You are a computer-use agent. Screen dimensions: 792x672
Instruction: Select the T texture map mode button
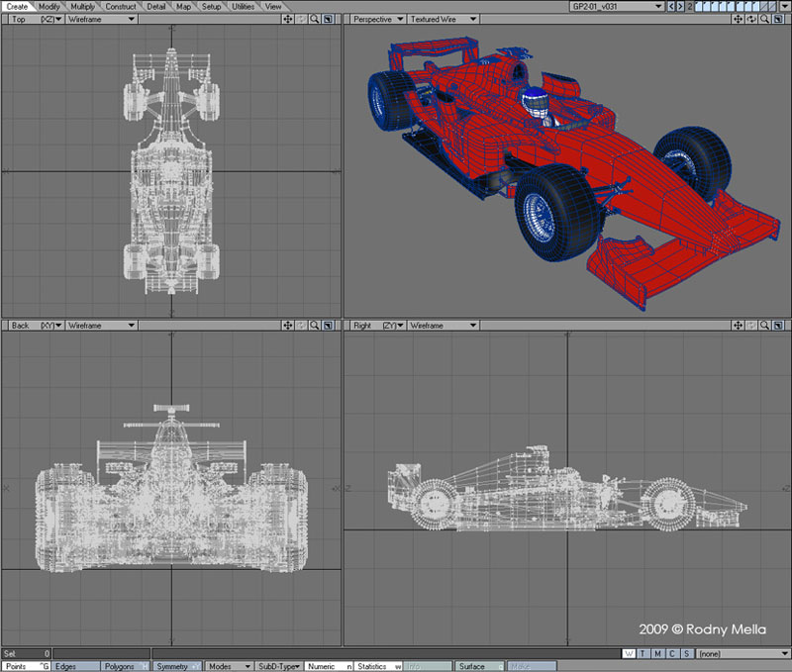[x=643, y=653]
